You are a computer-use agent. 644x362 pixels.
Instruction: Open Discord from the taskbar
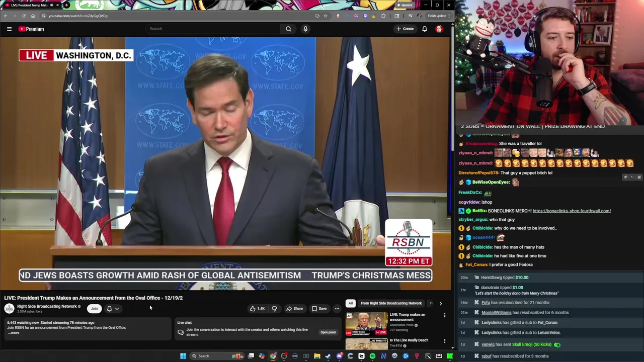[x=339, y=356]
